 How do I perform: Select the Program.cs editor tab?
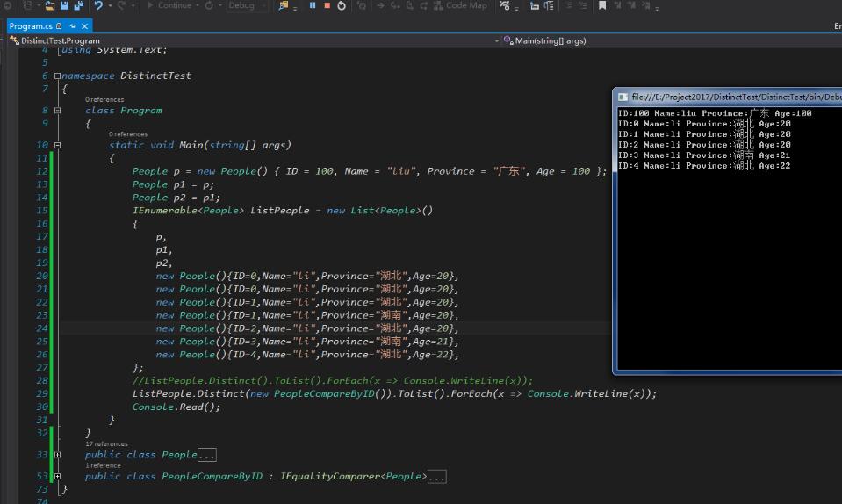coord(31,26)
